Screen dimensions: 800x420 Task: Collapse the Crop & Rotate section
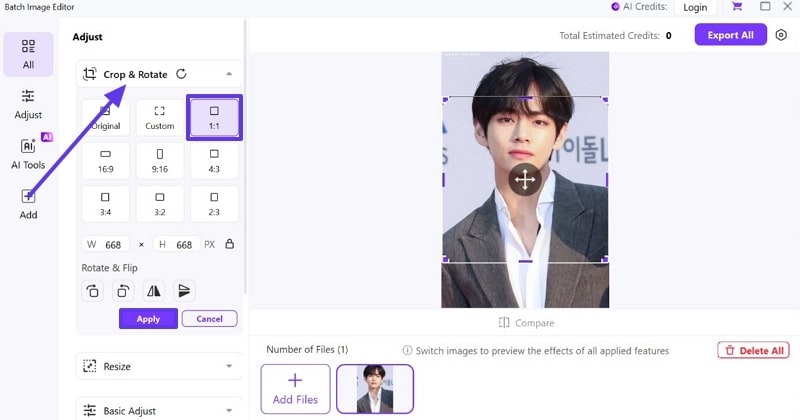point(229,74)
